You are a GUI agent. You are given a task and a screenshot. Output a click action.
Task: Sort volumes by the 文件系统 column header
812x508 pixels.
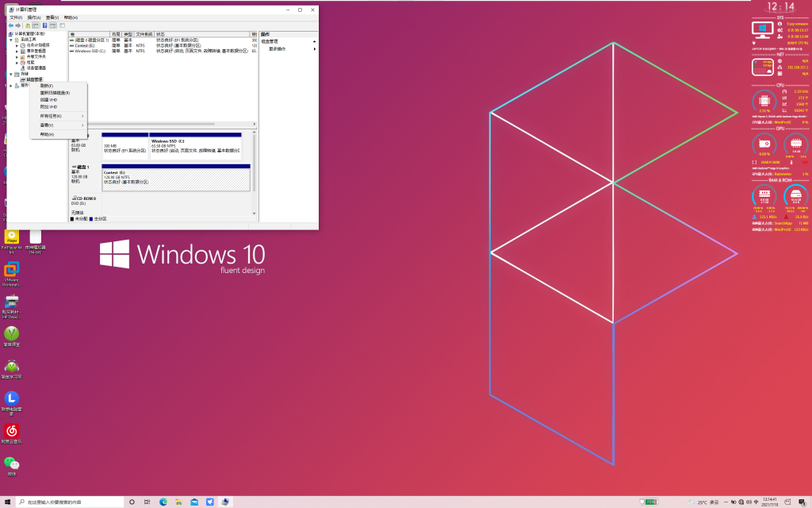click(144, 34)
